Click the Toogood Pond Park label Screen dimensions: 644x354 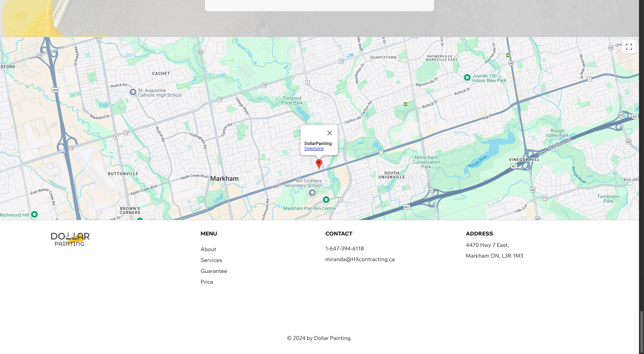(x=292, y=100)
